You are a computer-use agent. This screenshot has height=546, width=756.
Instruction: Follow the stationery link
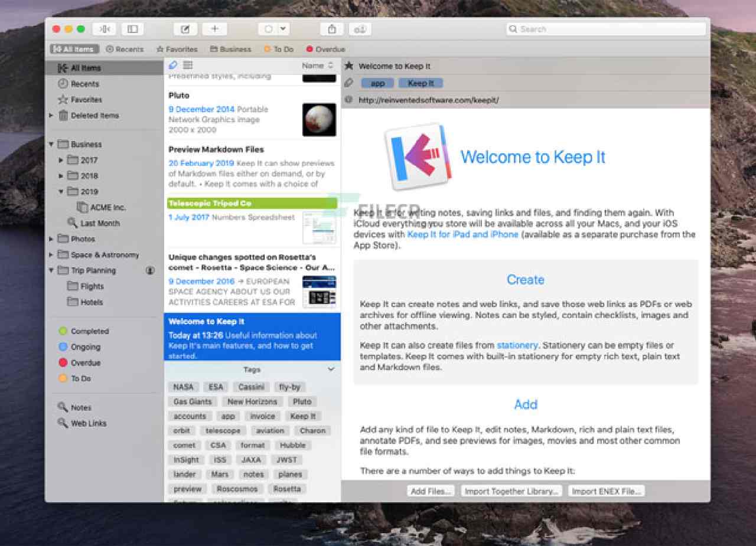tap(517, 345)
